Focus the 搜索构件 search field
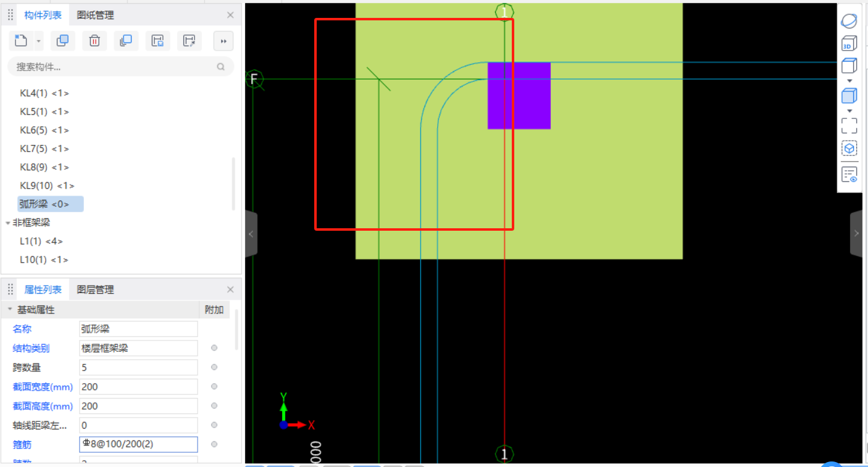The height and width of the screenshot is (467, 868). pyautogui.click(x=120, y=67)
